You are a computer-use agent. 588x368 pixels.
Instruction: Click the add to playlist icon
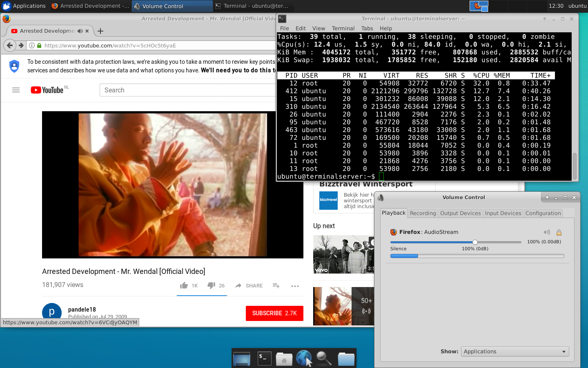coord(276,285)
